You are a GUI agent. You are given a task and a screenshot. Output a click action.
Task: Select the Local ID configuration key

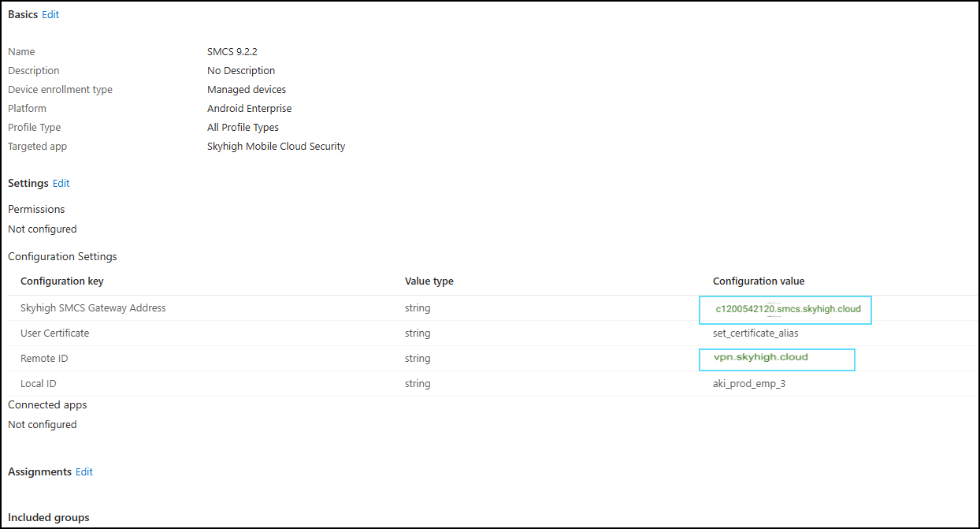39,383
